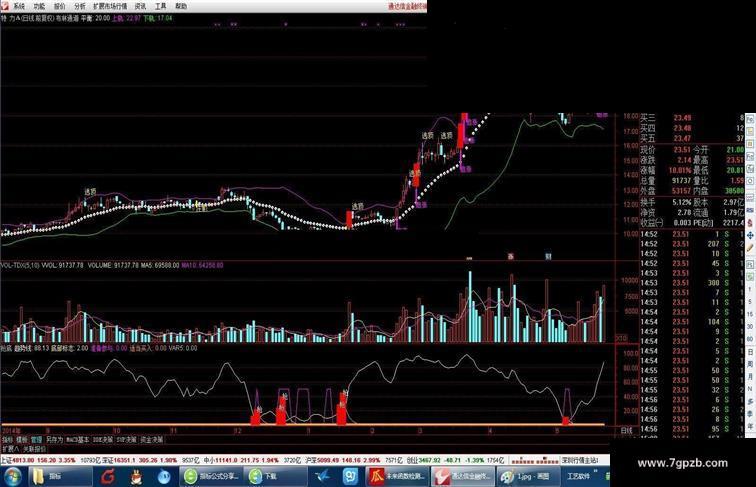Switch to the MACD基本 template
This screenshot has width=756, height=487.
click(x=78, y=440)
